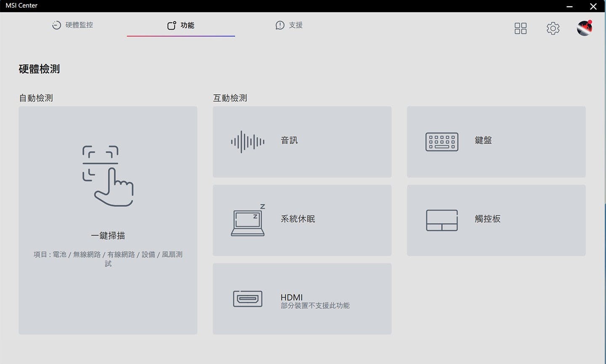Image resolution: width=606 pixels, height=364 pixels.
Task: Click the 硬體監控 gauge icon
Action: 56,25
